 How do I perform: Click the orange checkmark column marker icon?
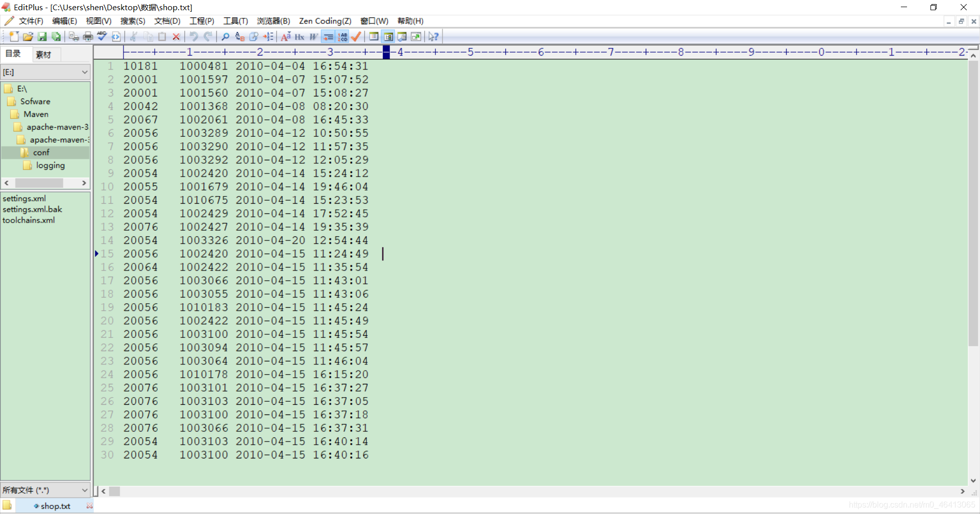coord(356,37)
